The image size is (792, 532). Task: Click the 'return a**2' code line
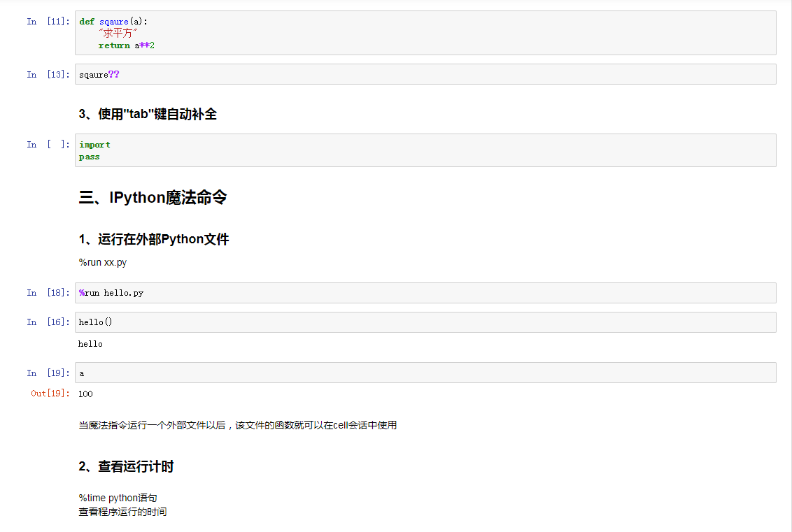pos(126,45)
